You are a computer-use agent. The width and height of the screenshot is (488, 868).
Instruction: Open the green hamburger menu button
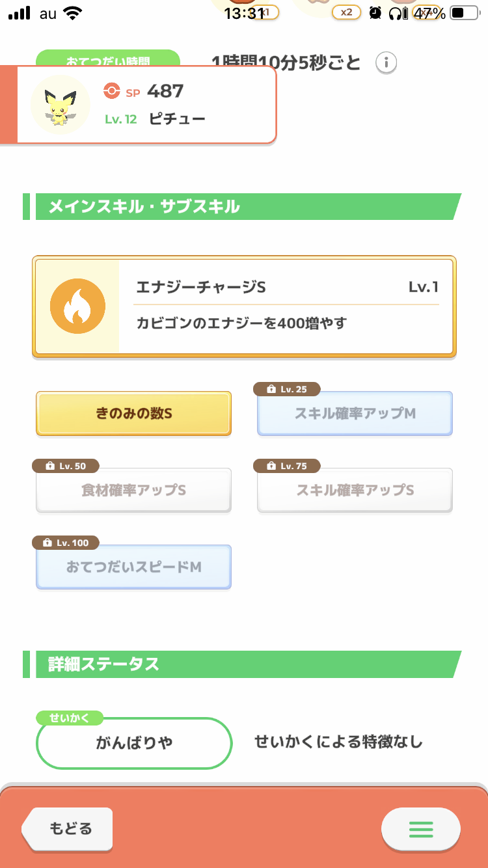420,829
